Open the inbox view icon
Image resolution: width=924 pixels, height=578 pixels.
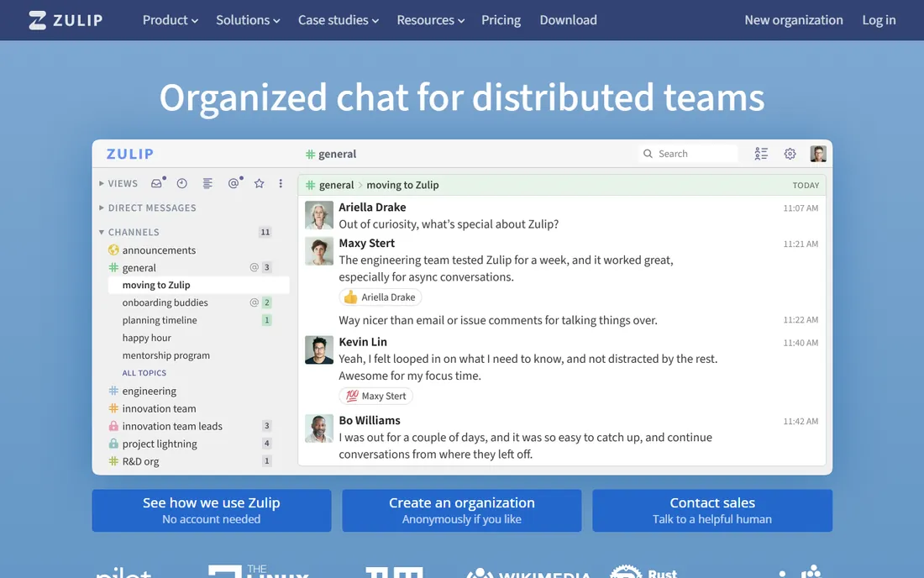(157, 183)
